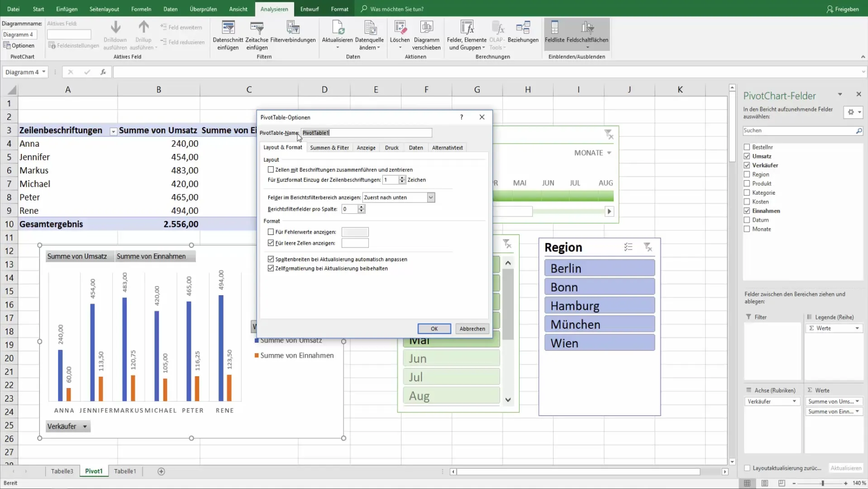Click the insert function fx icon
Screen dimensions: 868x489
point(103,72)
